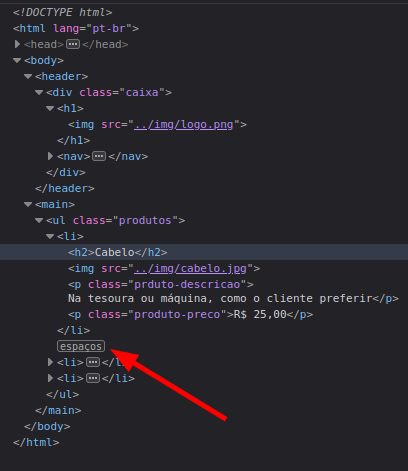
Task: Open the ../img/logo.png link
Action: (184, 125)
